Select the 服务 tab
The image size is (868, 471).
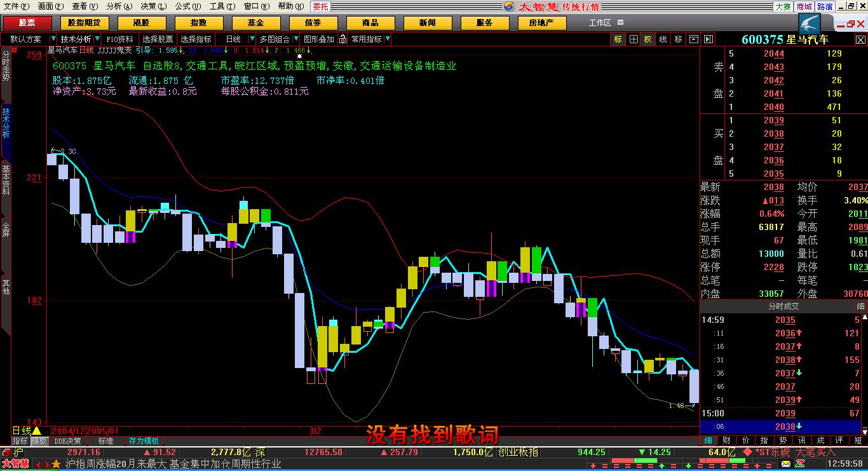484,23
